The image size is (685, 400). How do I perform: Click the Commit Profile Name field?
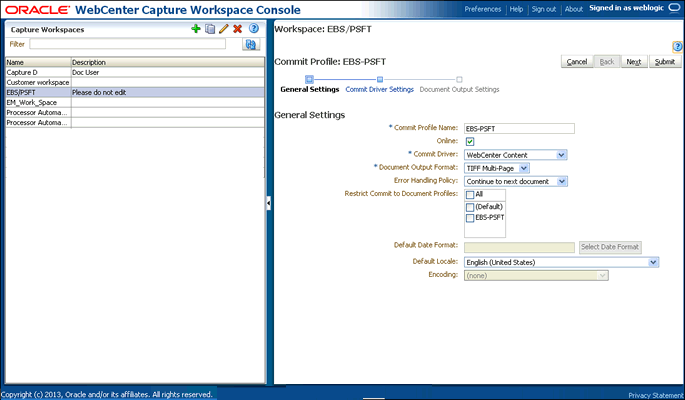coord(519,128)
